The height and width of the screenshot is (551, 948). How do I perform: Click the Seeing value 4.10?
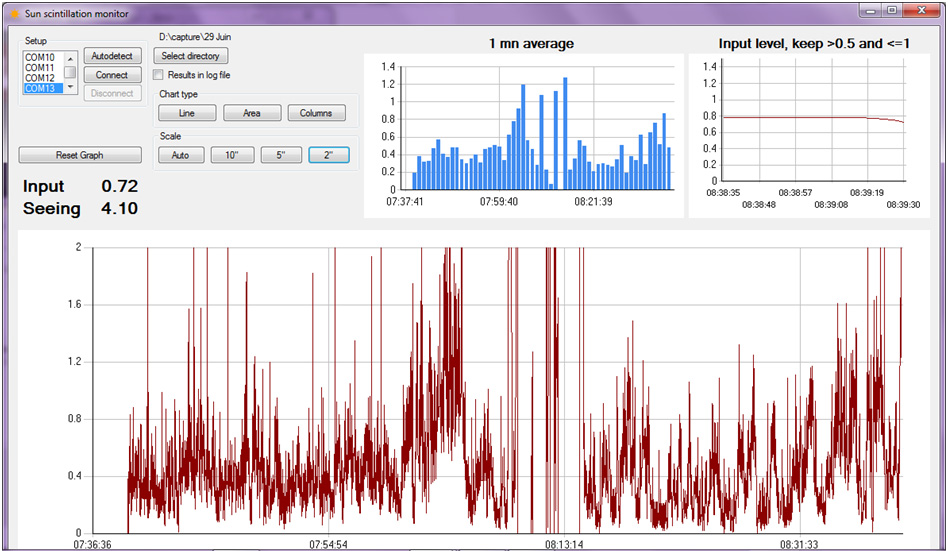click(120, 209)
